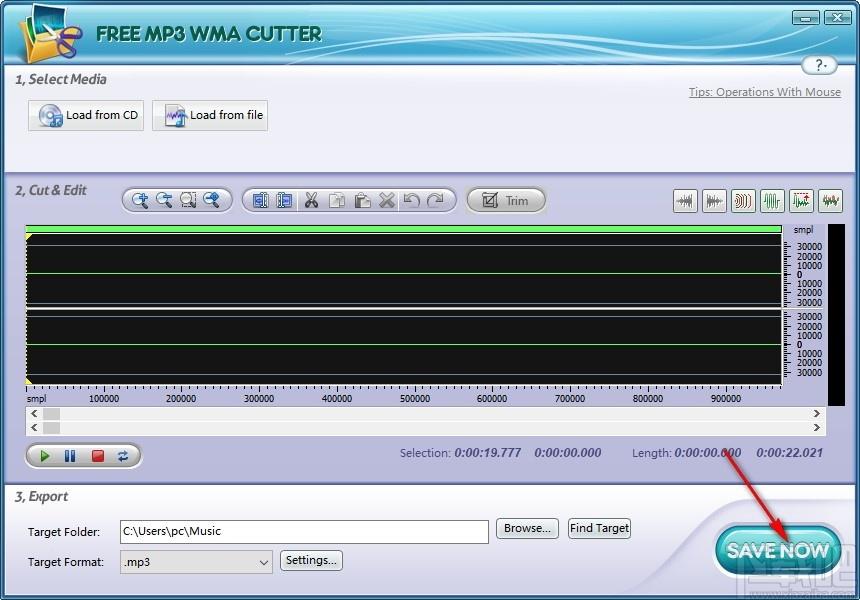
Task: Redo the last edit
Action: 435,200
